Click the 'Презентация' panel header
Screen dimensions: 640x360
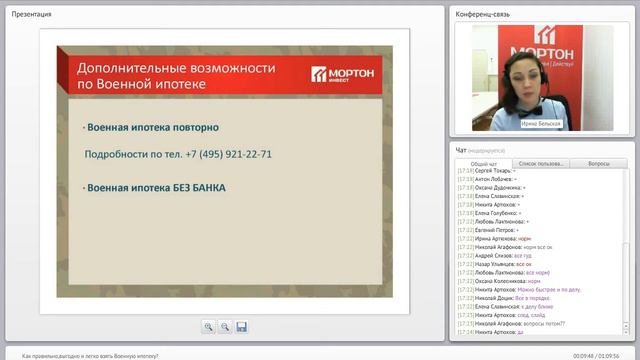coord(31,14)
